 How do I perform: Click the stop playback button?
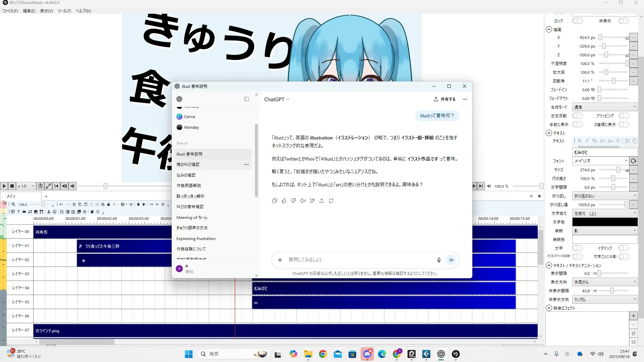(x=12, y=186)
